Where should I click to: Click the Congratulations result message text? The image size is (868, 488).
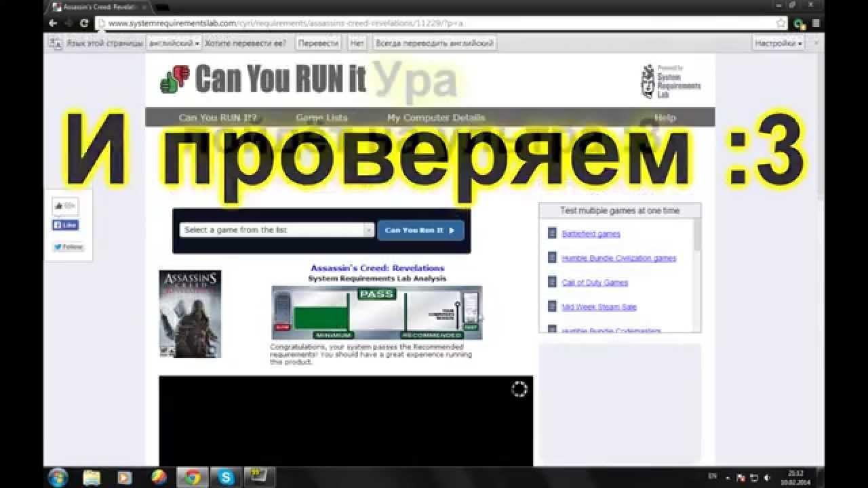[x=371, y=354]
